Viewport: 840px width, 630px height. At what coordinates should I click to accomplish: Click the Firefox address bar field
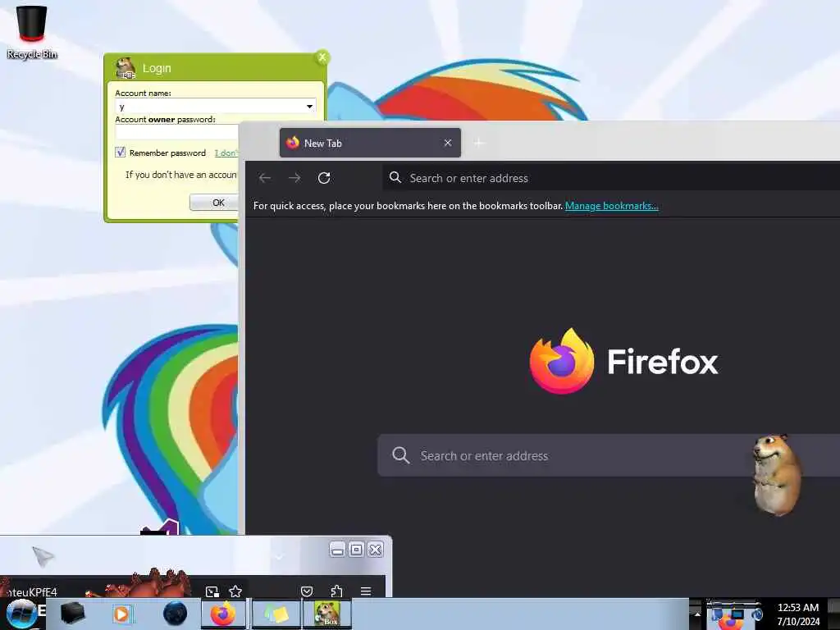coord(610,178)
